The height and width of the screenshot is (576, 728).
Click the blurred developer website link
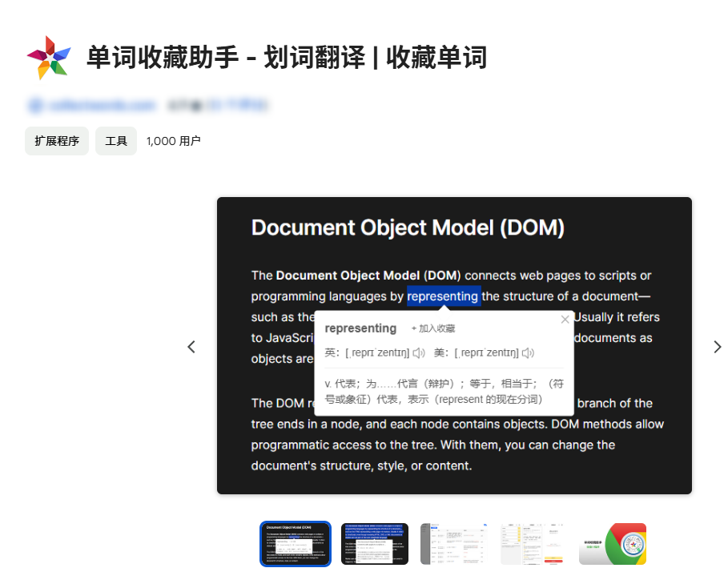coord(91,105)
